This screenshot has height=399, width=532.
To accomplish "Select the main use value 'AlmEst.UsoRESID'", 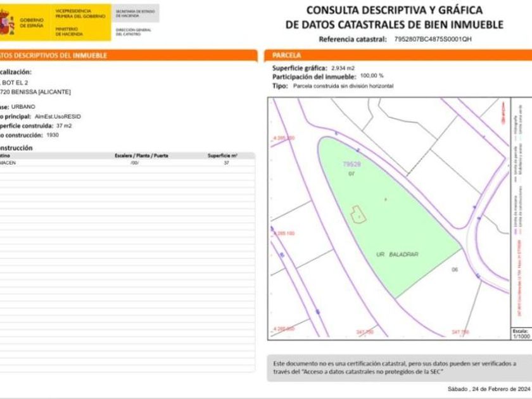I will 58,117.
